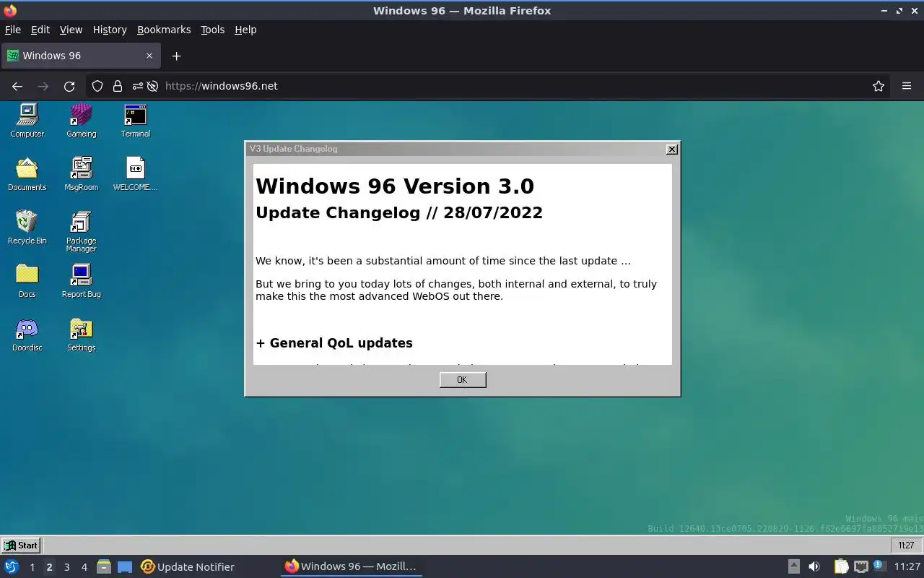The height and width of the screenshot is (578, 924).
Task: Click the system panel clock 11:27
Action: click(x=907, y=567)
